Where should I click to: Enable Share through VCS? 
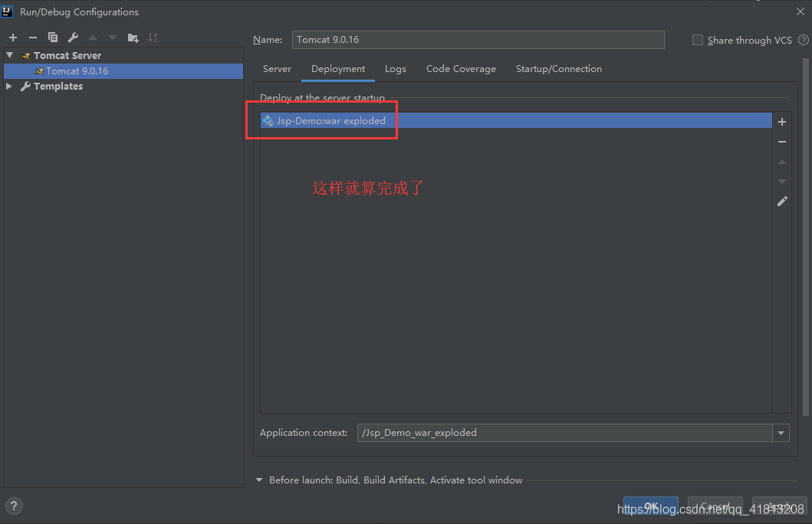tap(697, 40)
